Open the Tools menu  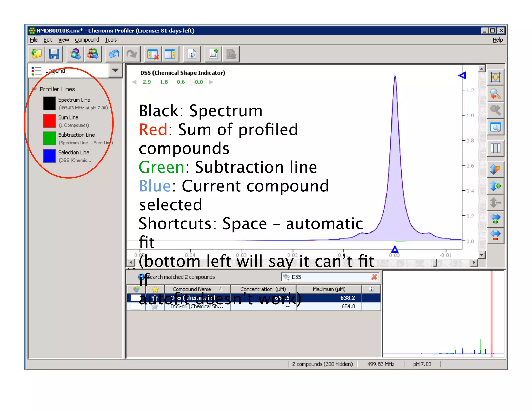111,40
